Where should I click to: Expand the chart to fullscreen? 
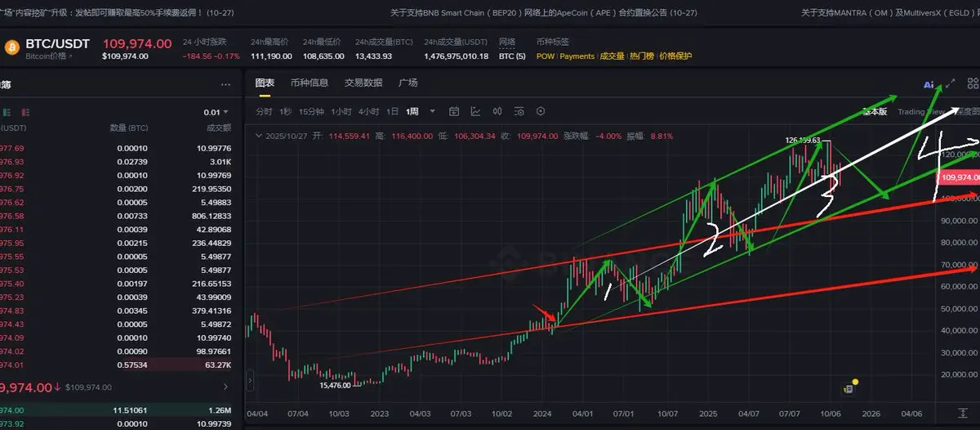click(951, 83)
